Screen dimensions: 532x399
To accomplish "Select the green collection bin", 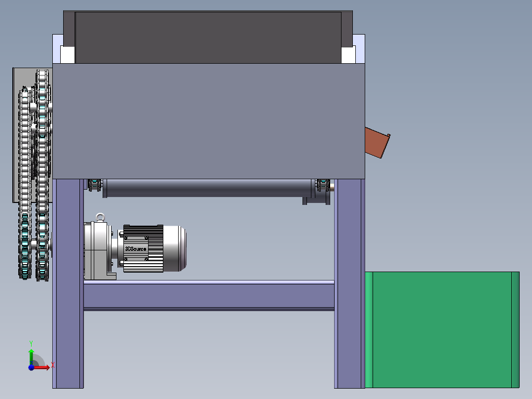I will pyautogui.click(x=442, y=330).
